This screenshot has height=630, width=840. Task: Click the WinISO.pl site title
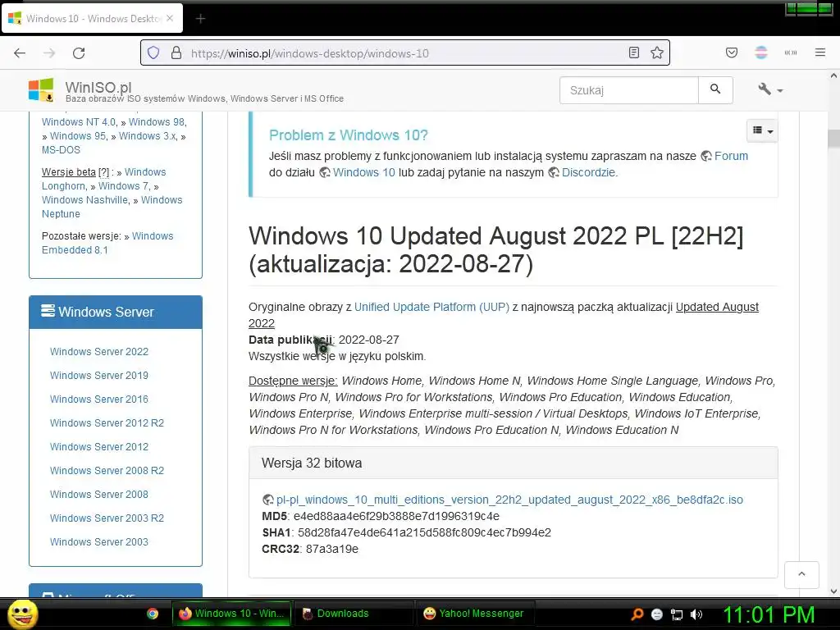coord(98,87)
